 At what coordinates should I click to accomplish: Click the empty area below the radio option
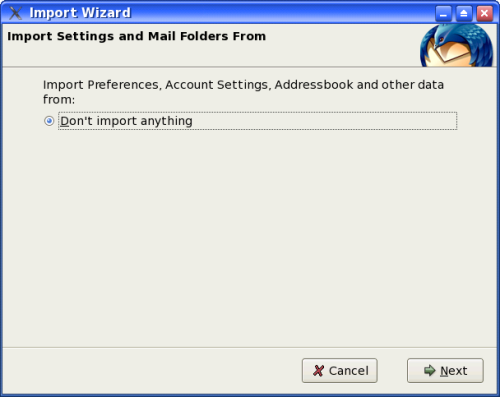click(250, 237)
